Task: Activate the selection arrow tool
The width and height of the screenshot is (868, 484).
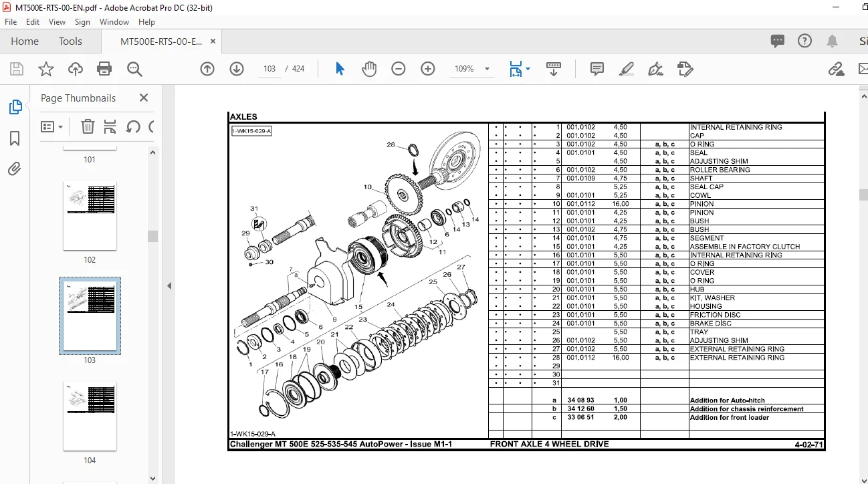Action: (x=340, y=69)
